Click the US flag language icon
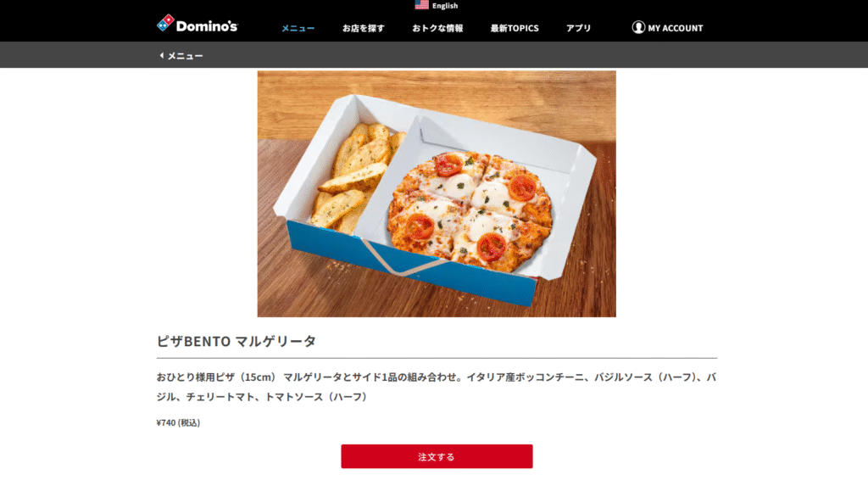Screen dimensions: 868x486 (422, 5)
